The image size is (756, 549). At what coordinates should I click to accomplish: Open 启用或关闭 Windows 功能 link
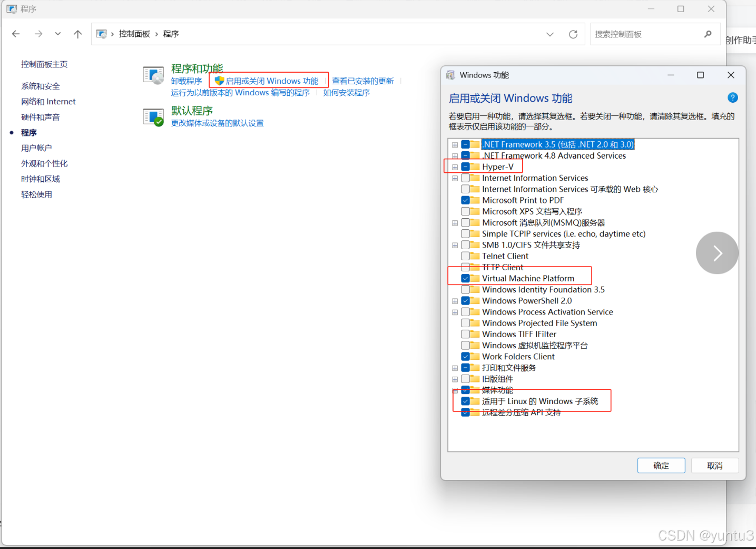click(272, 81)
